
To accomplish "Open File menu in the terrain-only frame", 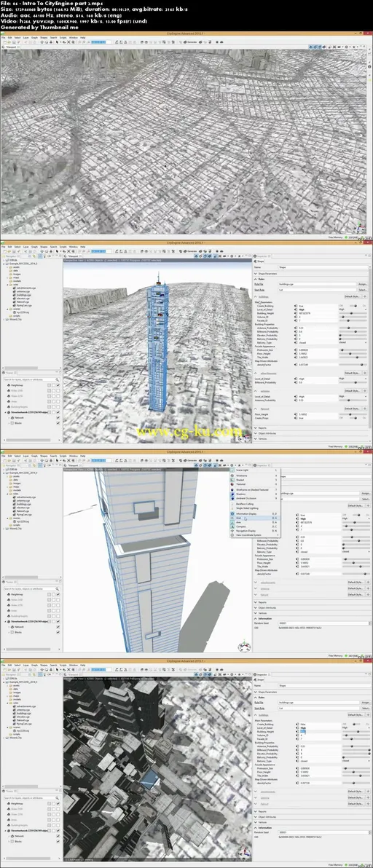I will pyautogui.click(x=4, y=38).
